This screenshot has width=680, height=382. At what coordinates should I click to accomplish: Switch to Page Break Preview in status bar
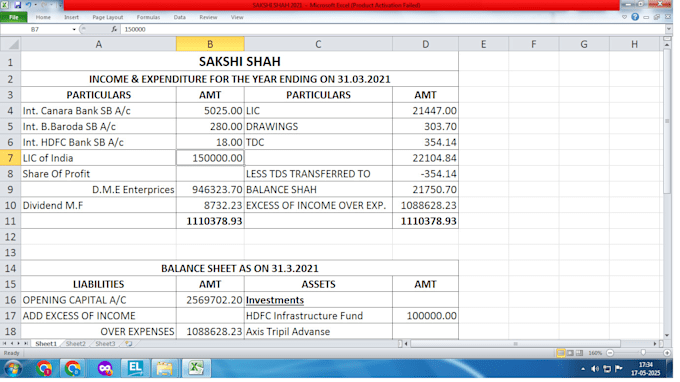click(579, 353)
